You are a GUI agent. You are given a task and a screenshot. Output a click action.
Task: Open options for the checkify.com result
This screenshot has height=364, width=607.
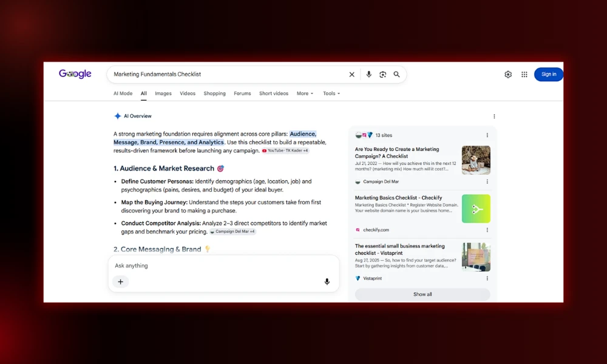point(487,230)
